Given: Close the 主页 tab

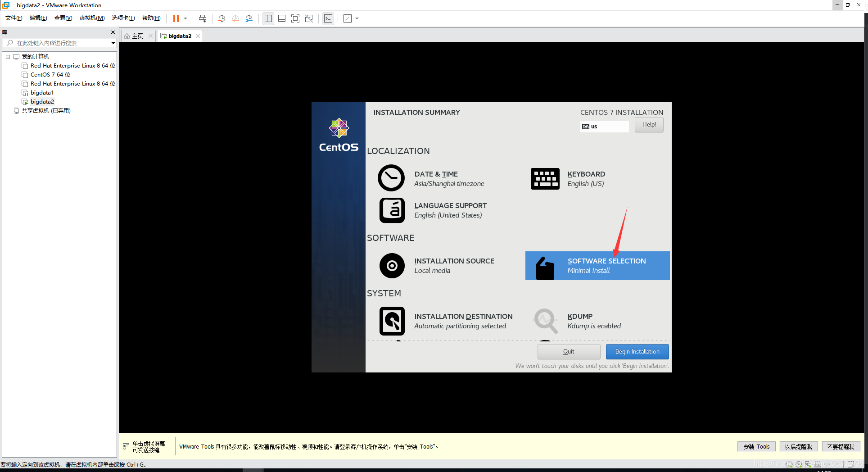Looking at the screenshot, I should pyautogui.click(x=151, y=36).
